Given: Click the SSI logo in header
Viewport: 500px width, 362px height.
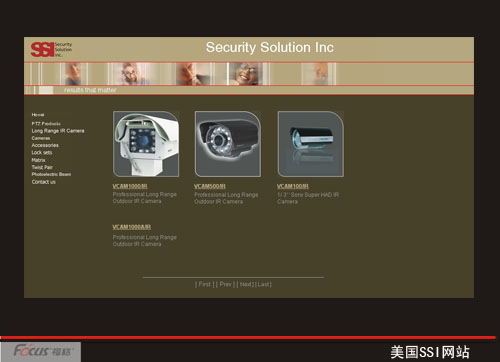Looking at the screenshot, I should click(x=51, y=49).
